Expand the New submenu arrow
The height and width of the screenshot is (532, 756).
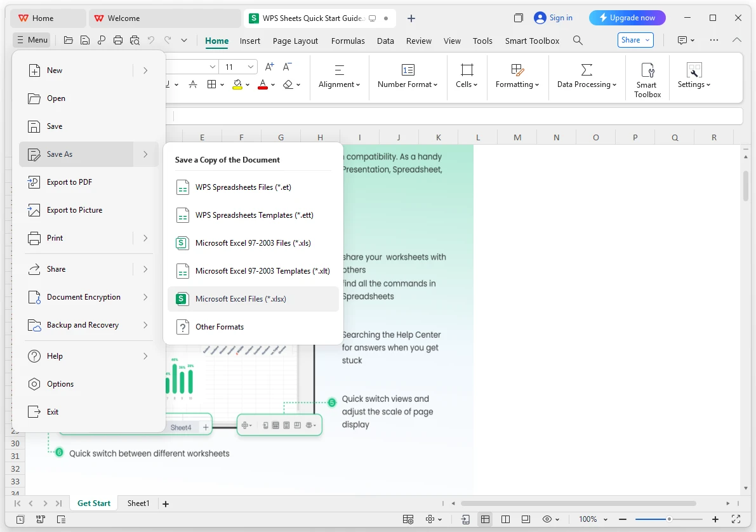(145, 70)
